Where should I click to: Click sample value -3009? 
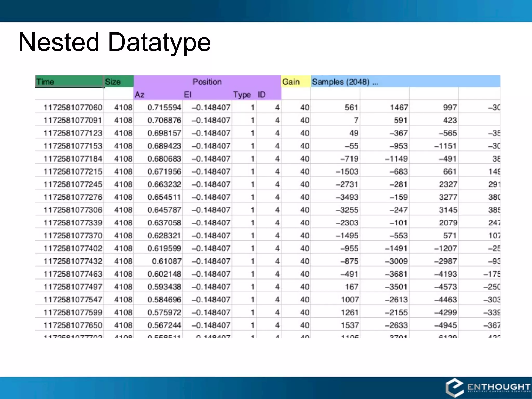[x=396, y=261]
